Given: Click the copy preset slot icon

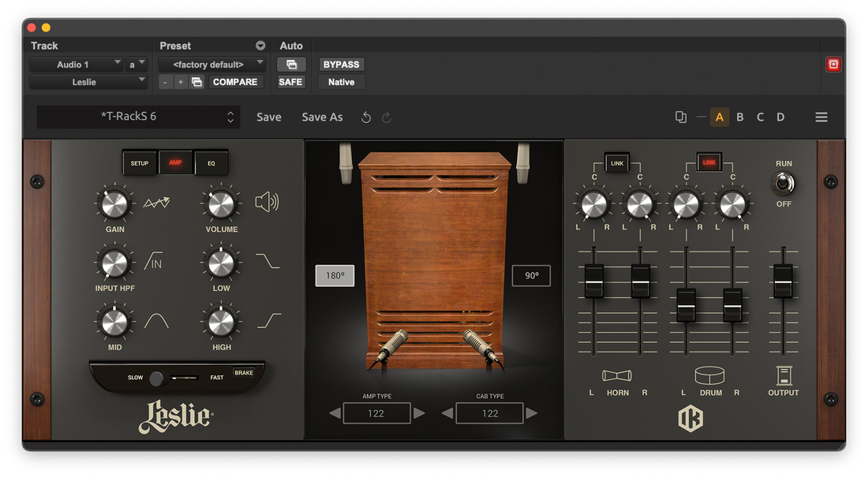Looking at the screenshot, I should click(681, 117).
